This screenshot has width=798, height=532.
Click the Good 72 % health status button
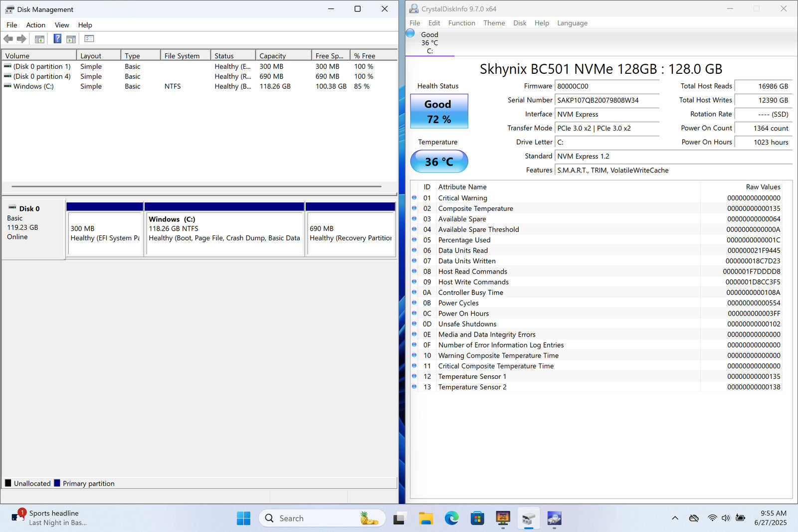click(x=439, y=111)
